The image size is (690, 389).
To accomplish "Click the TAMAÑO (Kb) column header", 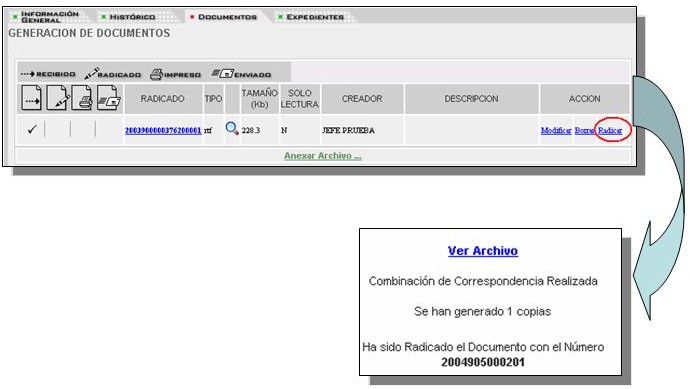I will (x=259, y=99).
